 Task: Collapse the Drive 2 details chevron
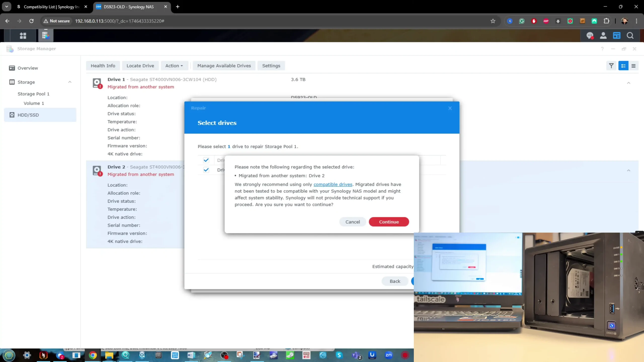pyautogui.click(x=629, y=170)
